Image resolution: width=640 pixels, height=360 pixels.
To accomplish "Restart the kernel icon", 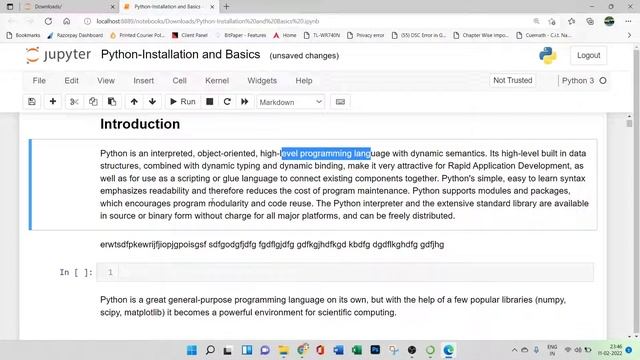I will pos(227,102).
